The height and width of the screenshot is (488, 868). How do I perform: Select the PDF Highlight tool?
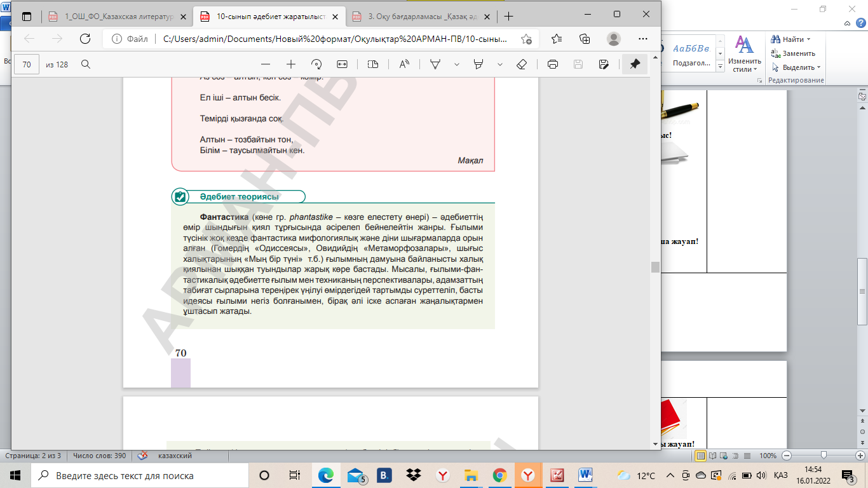[479, 64]
